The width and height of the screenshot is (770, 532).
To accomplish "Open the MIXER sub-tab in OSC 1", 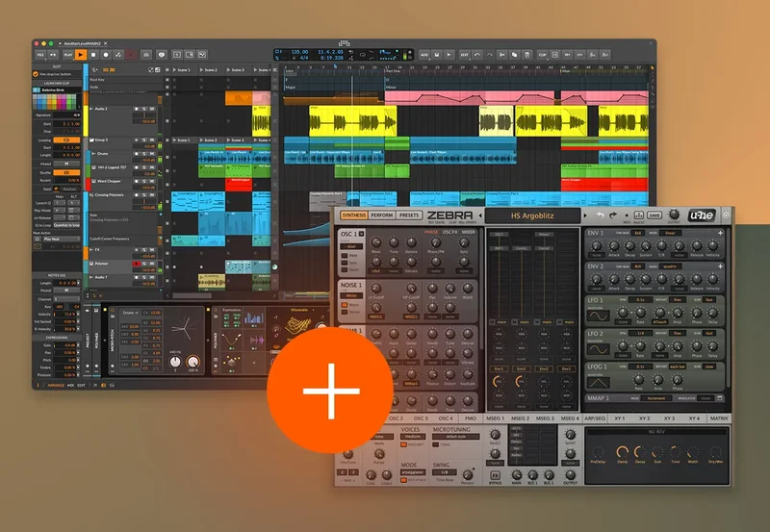I will pyautogui.click(x=469, y=232).
